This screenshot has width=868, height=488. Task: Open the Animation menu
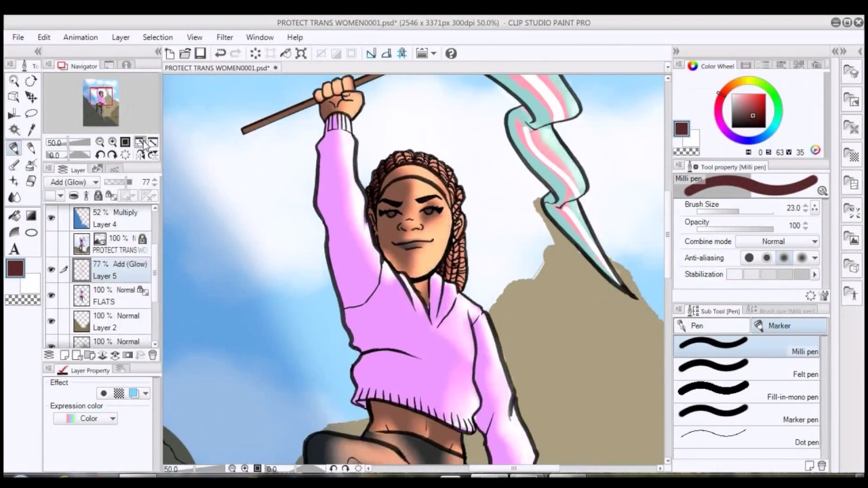click(81, 37)
